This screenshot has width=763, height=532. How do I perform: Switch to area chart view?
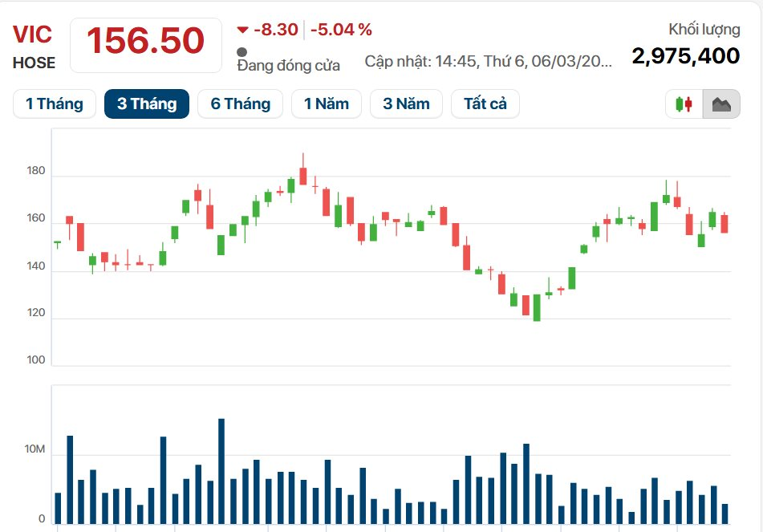[x=721, y=104]
